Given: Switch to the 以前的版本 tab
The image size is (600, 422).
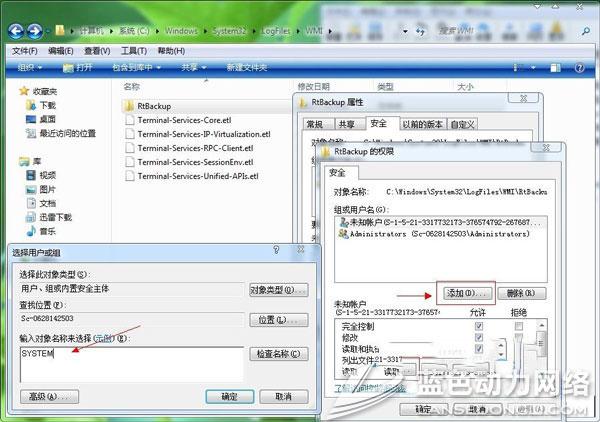Looking at the screenshot, I should click(x=422, y=124).
